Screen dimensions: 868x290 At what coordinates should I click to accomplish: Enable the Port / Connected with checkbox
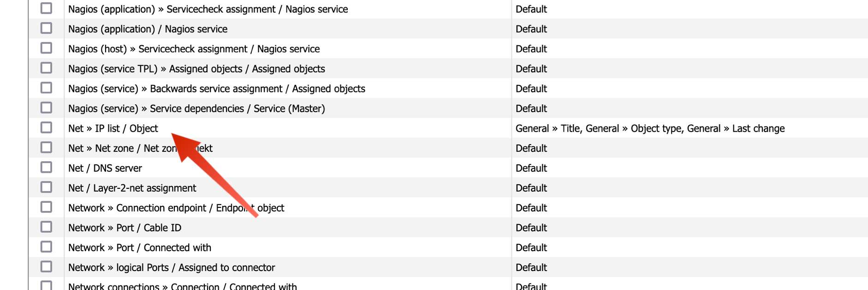[x=46, y=247]
